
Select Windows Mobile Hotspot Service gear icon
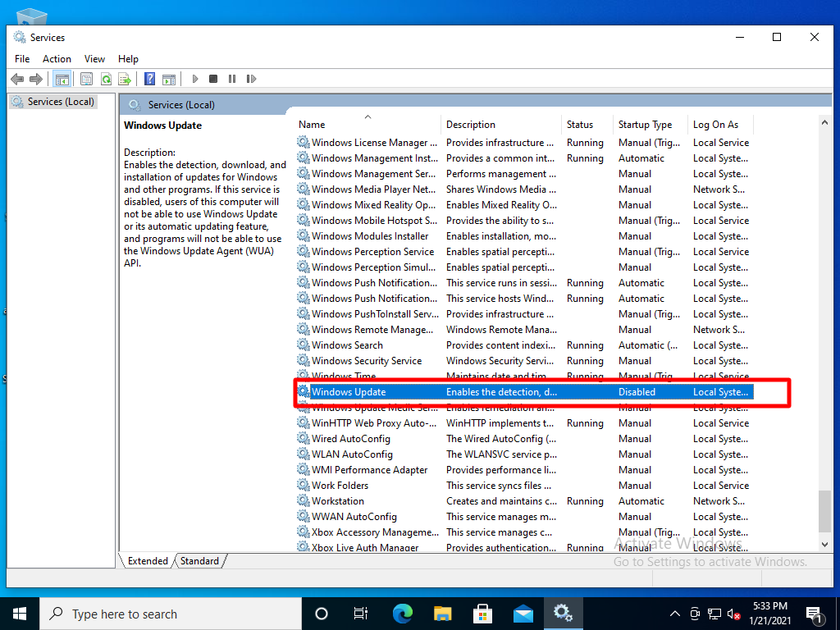304,220
